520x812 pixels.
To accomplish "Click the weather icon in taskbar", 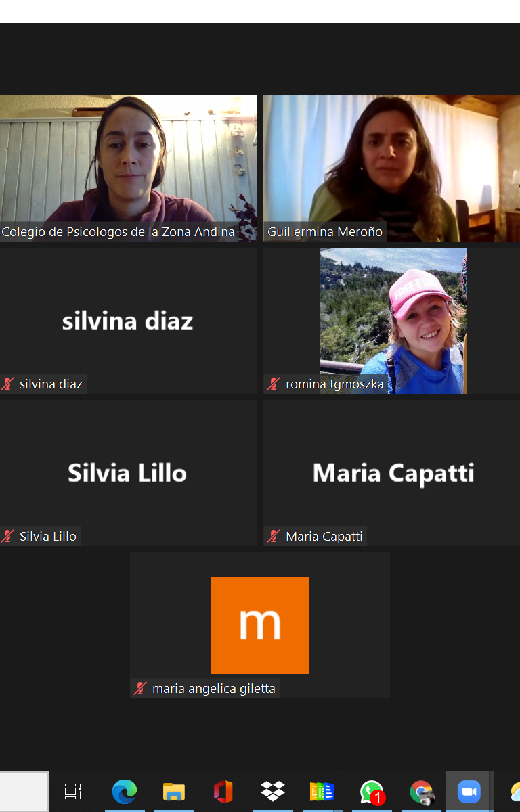I will tap(515, 792).
